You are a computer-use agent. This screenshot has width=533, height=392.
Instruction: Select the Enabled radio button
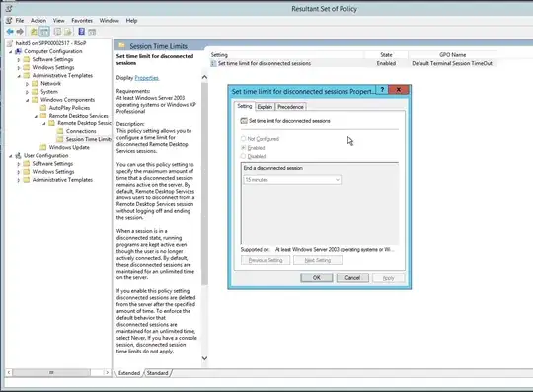[243, 147]
